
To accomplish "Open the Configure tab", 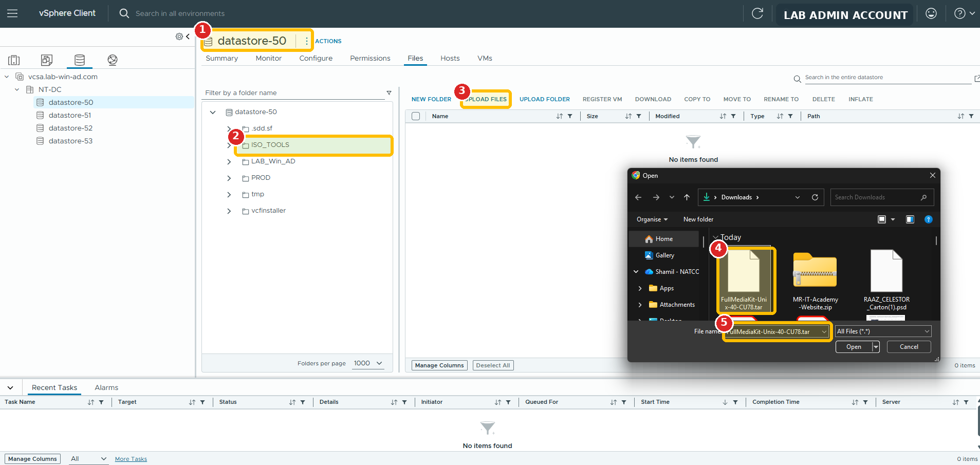I will click(x=316, y=58).
